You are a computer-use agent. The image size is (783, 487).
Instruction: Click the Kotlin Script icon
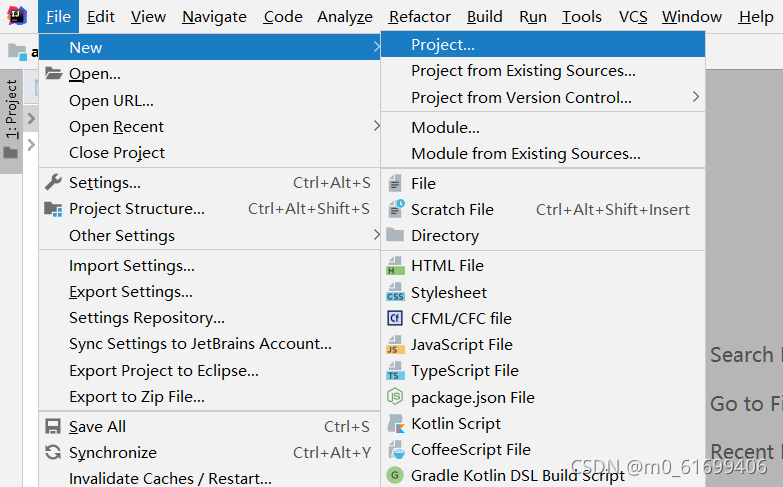(396, 424)
